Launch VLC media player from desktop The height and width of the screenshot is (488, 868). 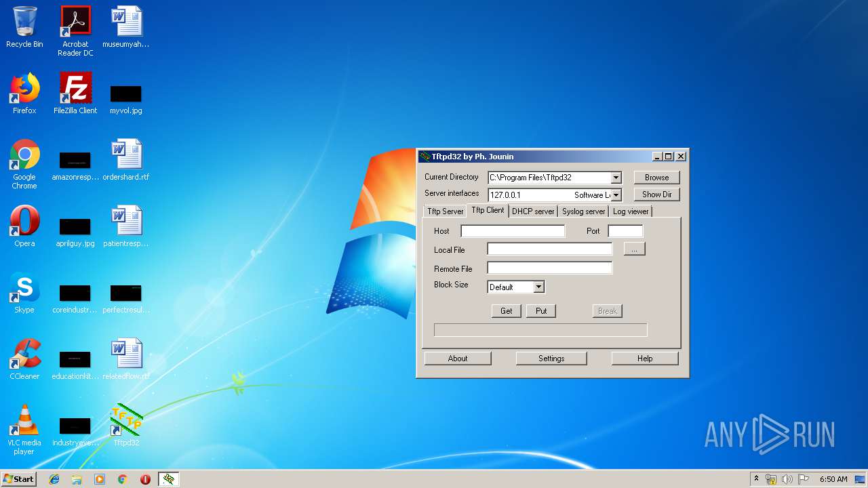click(x=24, y=430)
